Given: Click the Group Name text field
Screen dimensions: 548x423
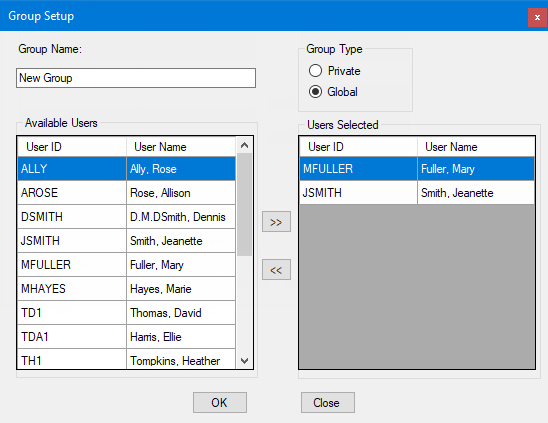Looking at the screenshot, I should tap(136, 78).
